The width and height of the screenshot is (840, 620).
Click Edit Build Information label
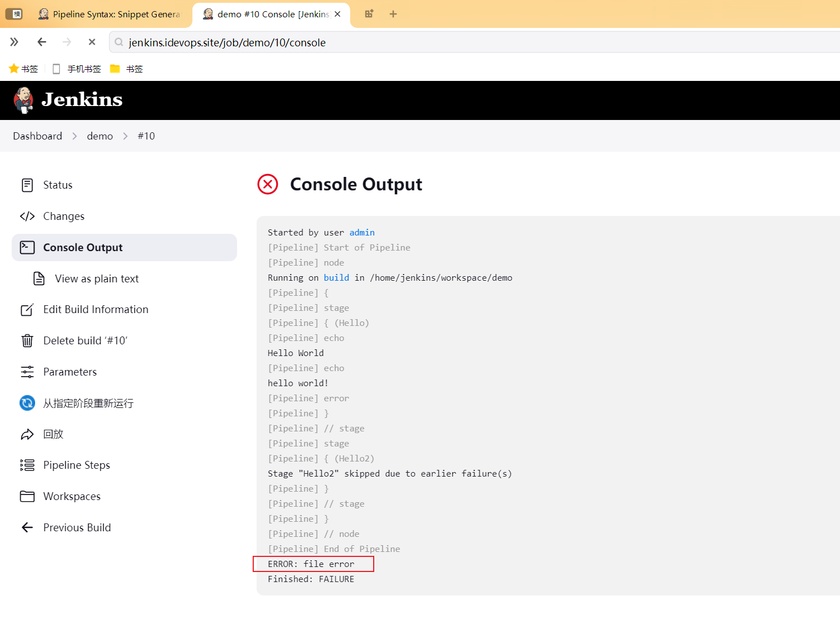96,310
